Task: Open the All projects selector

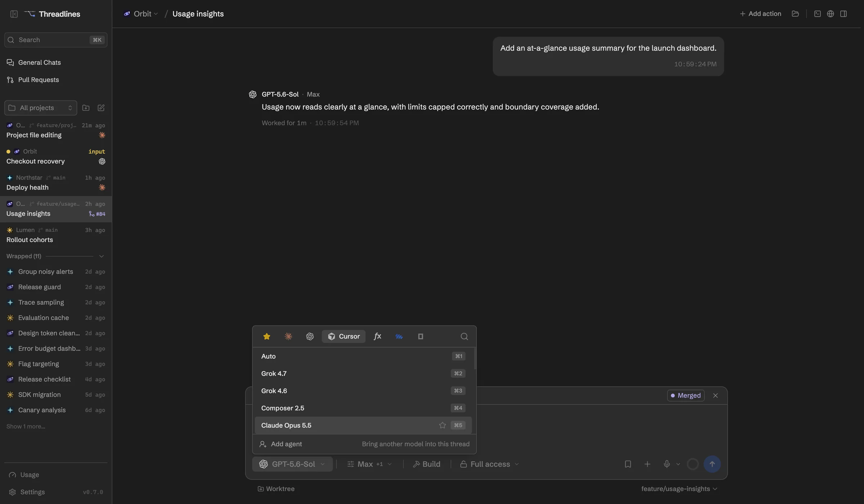Action: tap(41, 108)
